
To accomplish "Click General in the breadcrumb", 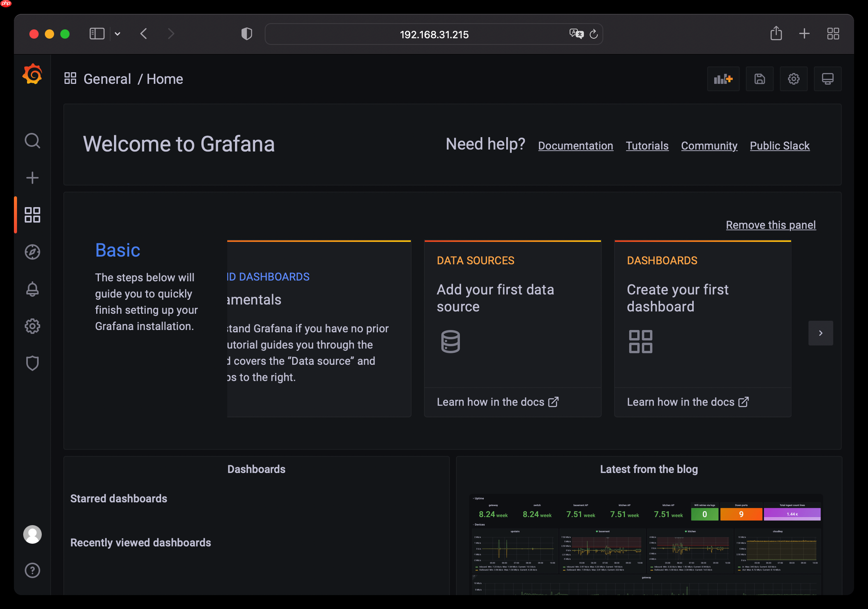I will click(107, 79).
